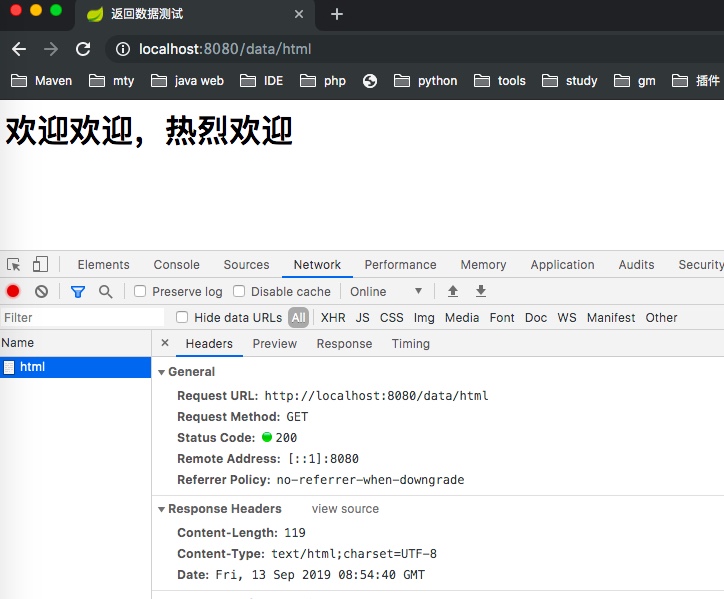Screen dimensions: 724x599
Task: Collapse the Response Headers section
Action: [x=161, y=509]
